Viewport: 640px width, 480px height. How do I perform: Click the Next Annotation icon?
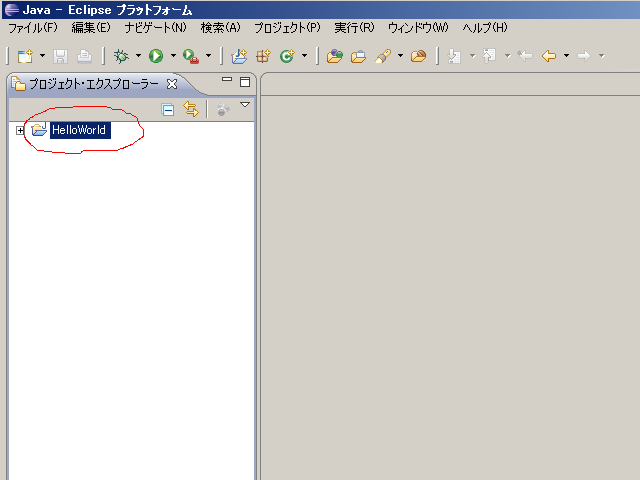point(454,56)
